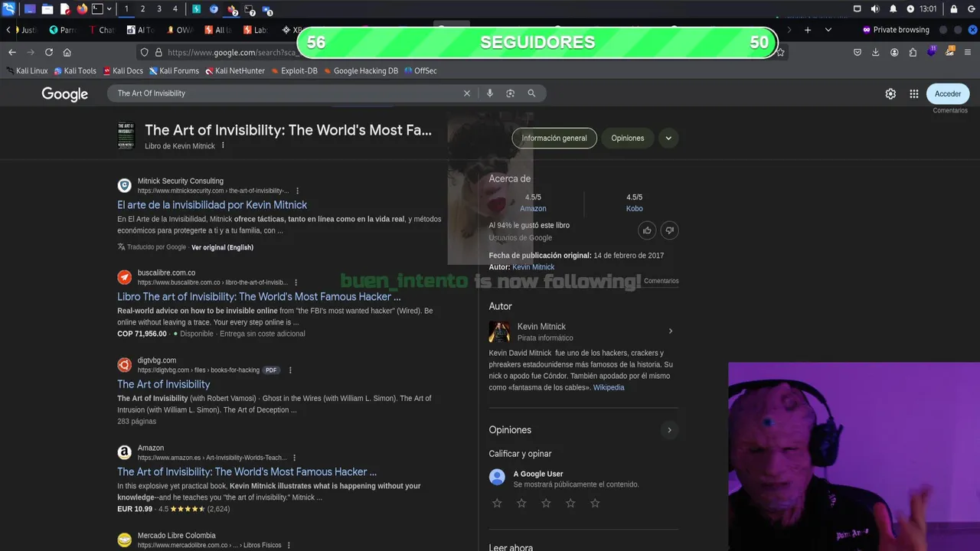Click the Google logo
980x551 pixels.
(x=65, y=93)
